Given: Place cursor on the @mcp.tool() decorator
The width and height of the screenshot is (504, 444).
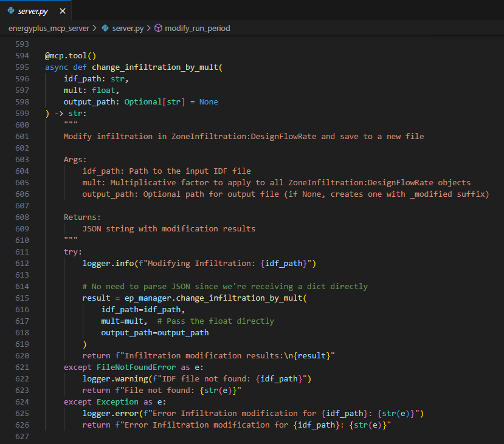Looking at the screenshot, I should [x=71, y=55].
